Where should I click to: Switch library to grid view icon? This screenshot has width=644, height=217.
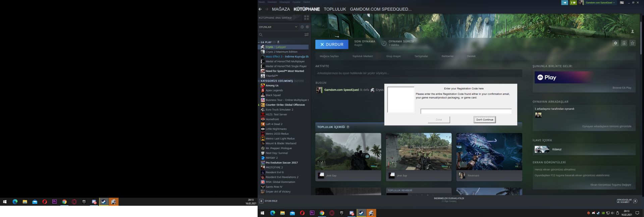[x=306, y=18]
